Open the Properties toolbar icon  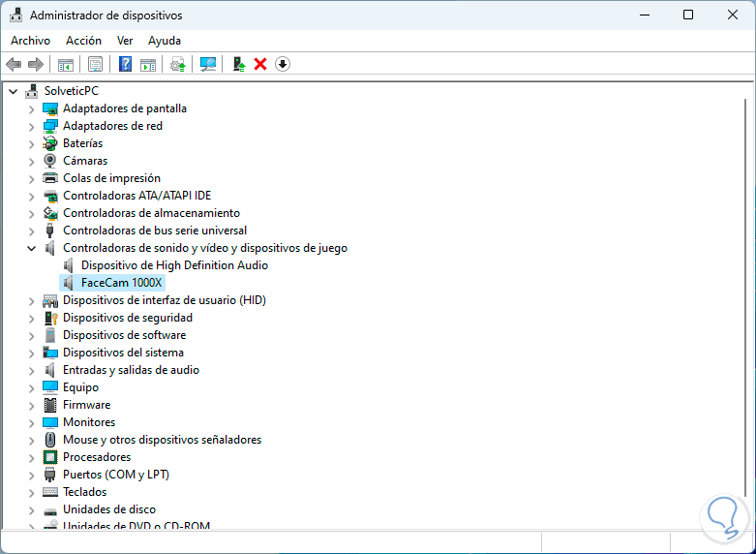95,64
